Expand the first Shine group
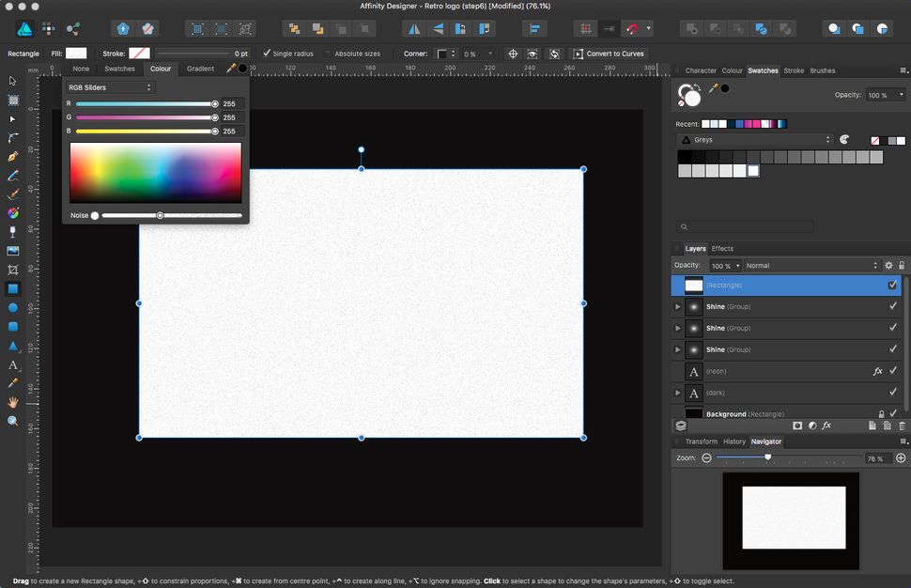 [678, 306]
